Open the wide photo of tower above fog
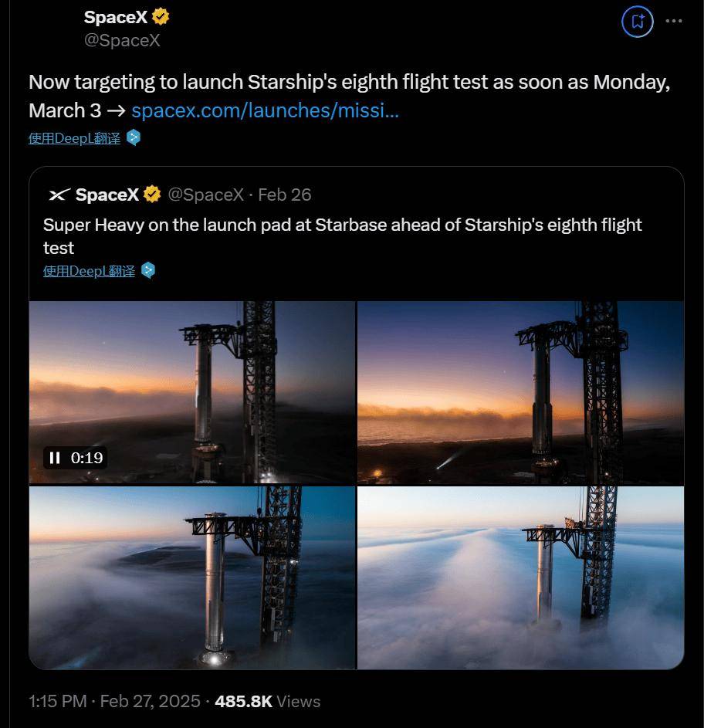Image resolution: width=704 pixels, height=728 pixels. [520, 577]
